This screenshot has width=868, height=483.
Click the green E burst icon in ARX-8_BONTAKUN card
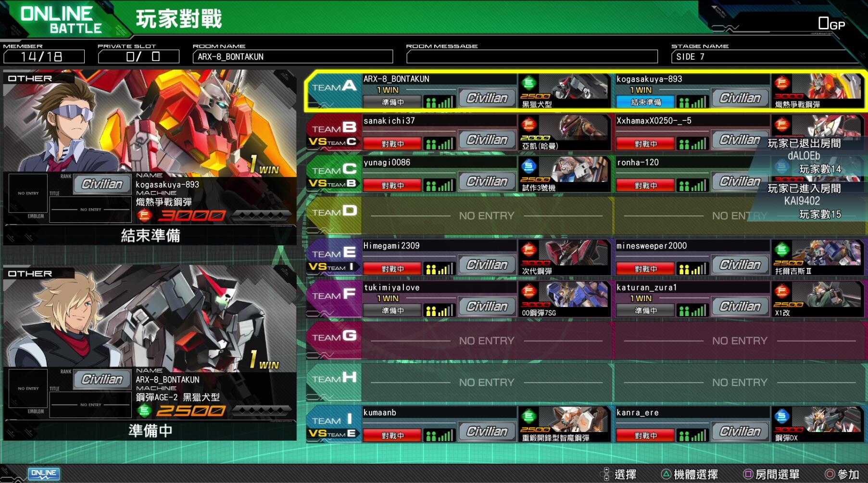click(144, 410)
